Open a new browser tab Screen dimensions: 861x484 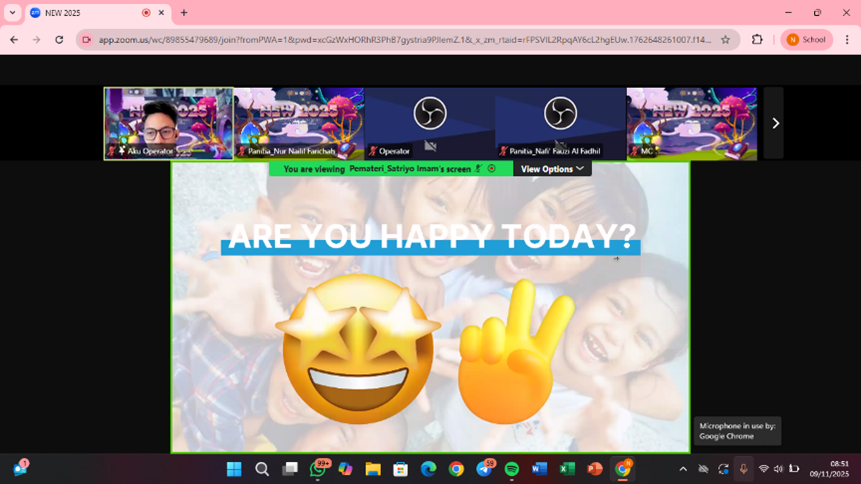tap(184, 13)
